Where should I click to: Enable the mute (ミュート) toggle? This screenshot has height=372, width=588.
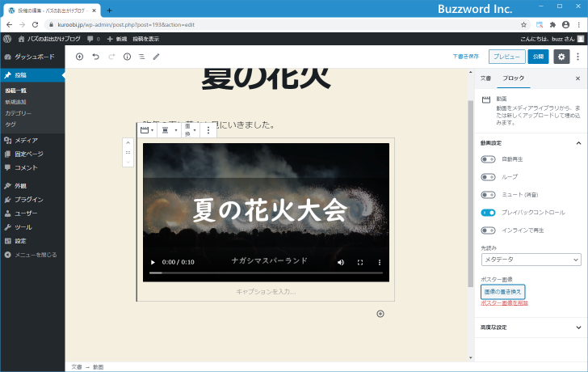pos(488,195)
